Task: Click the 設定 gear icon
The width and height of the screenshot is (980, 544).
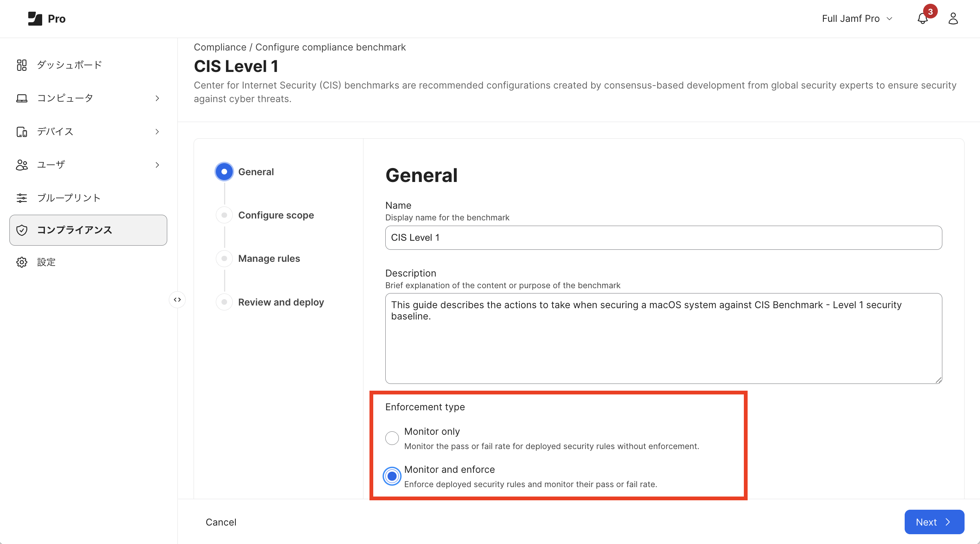Action: coord(22,262)
